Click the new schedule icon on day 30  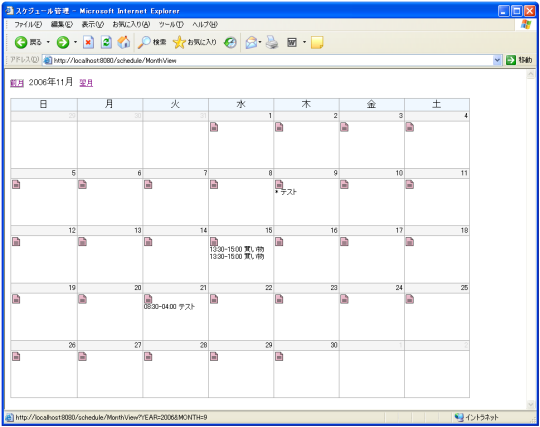tap(279, 356)
